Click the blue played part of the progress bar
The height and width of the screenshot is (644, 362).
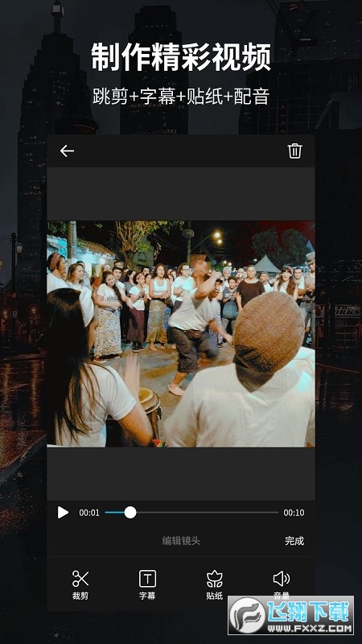[114, 512]
